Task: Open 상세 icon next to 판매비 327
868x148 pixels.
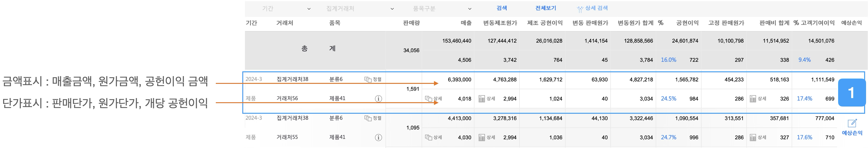Action: pos(753,138)
